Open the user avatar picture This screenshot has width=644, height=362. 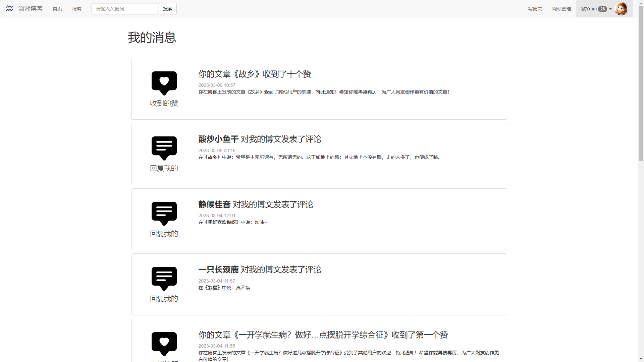[x=621, y=9]
